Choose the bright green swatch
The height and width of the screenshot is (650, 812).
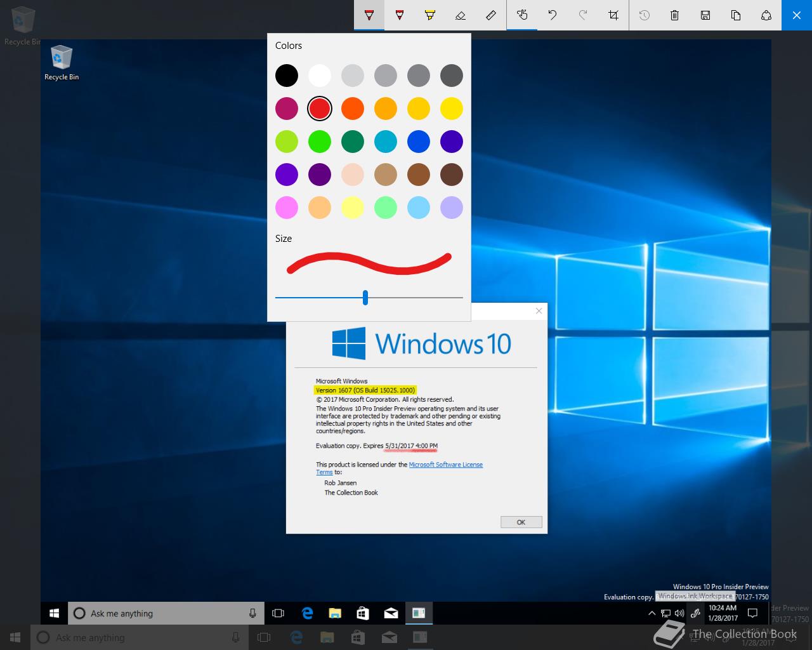click(x=320, y=142)
